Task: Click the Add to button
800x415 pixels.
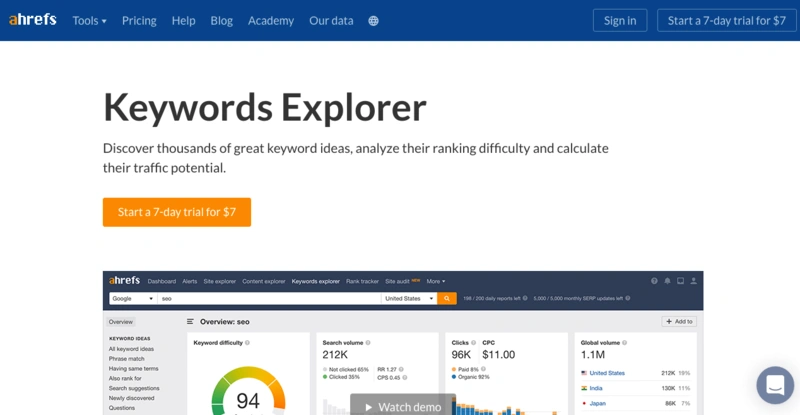Action: click(x=679, y=322)
